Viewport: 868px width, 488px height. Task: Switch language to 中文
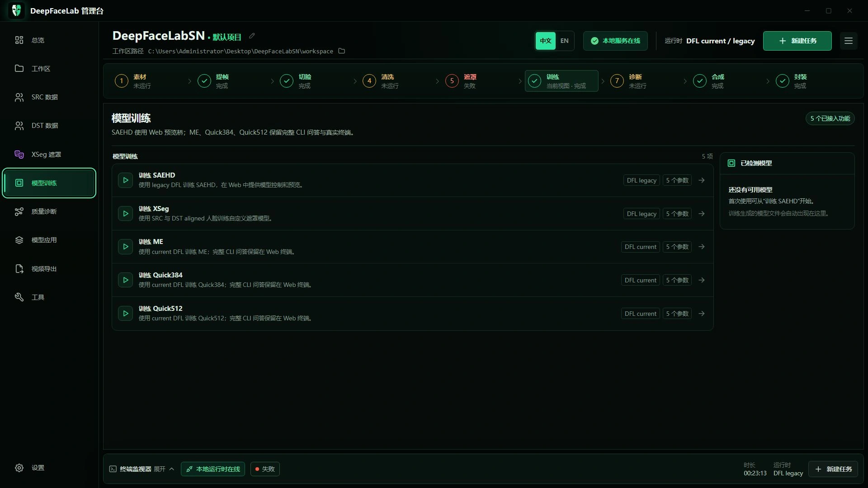546,41
